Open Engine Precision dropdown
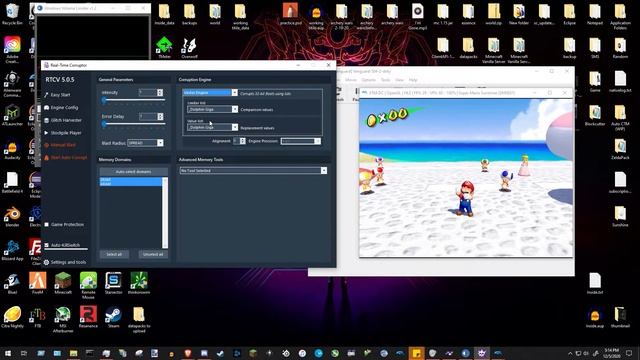Screen dimensions: 640x360 [301, 141]
